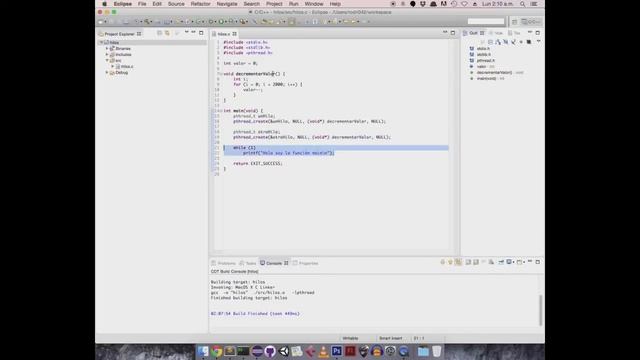Switch to the Task List tab
640x360 pixels.
[514, 33]
